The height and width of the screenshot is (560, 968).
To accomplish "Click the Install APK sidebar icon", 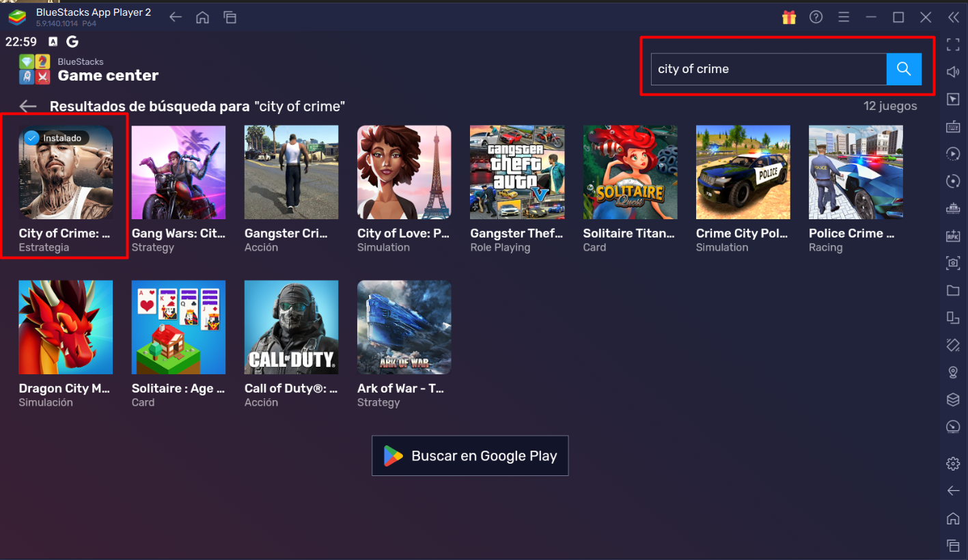I will (x=953, y=236).
